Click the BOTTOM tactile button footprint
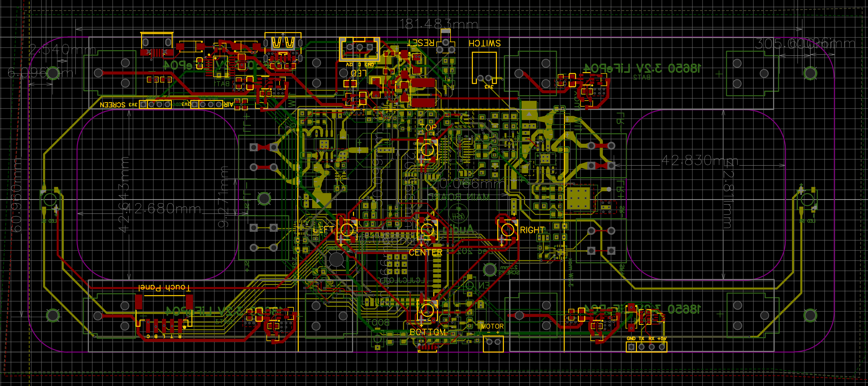This screenshot has height=386, width=868. [x=427, y=311]
